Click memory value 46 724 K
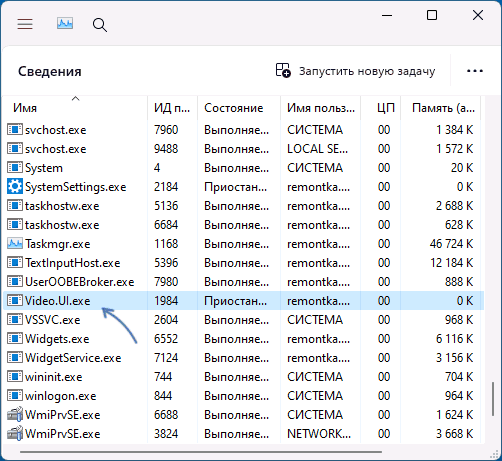This screenshot has width=502, height=461. click(451, 244)
